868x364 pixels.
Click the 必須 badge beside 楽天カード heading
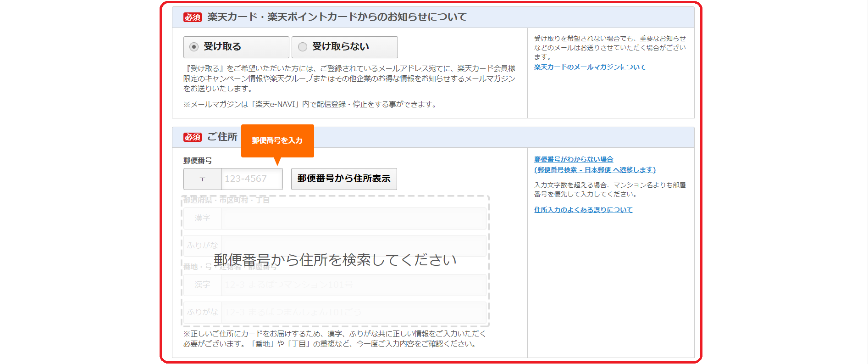(x=193, y=17)
